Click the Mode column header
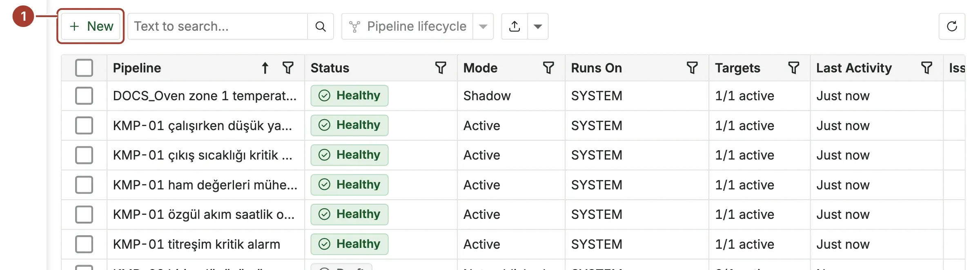The image size is (980, 270). click(480, 68)
